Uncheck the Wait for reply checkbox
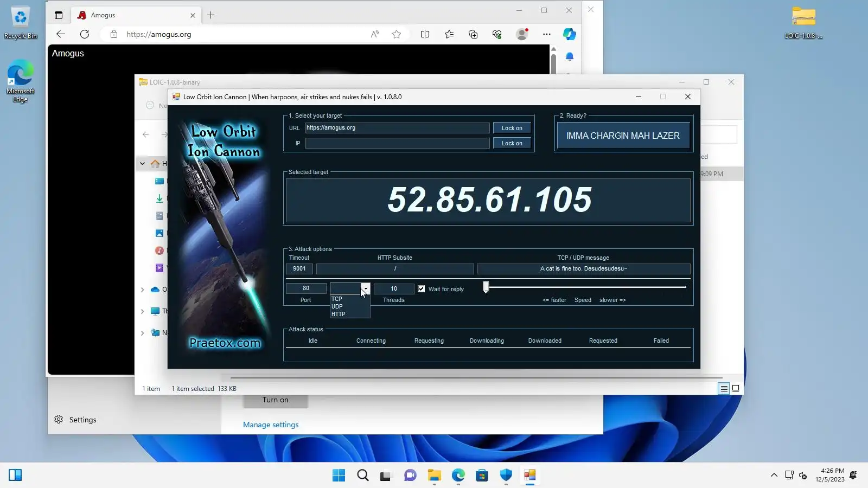Image resolution: width=868 pixels, height=488 pixels. click(422, 289)
